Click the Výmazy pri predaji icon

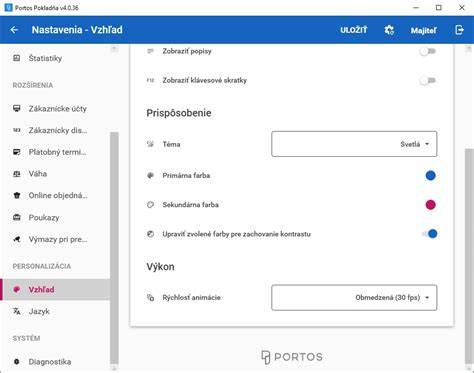coord(17,239)
